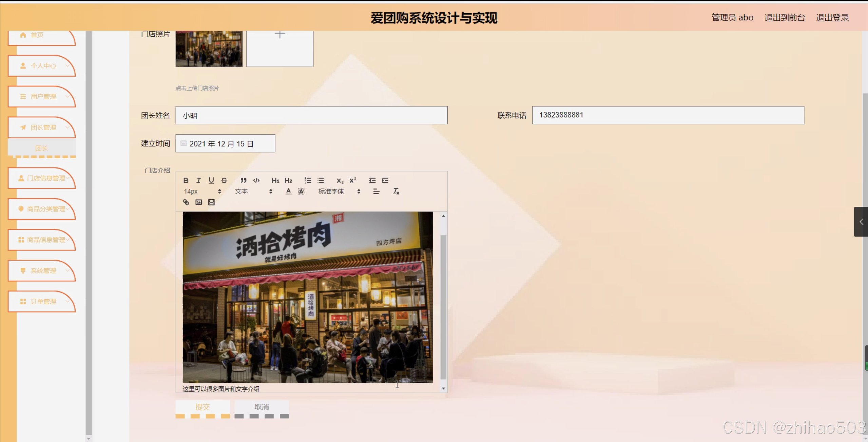Click 退出登录 in the header
This screenshot has height=442, width=868.
tap(832, 18)
